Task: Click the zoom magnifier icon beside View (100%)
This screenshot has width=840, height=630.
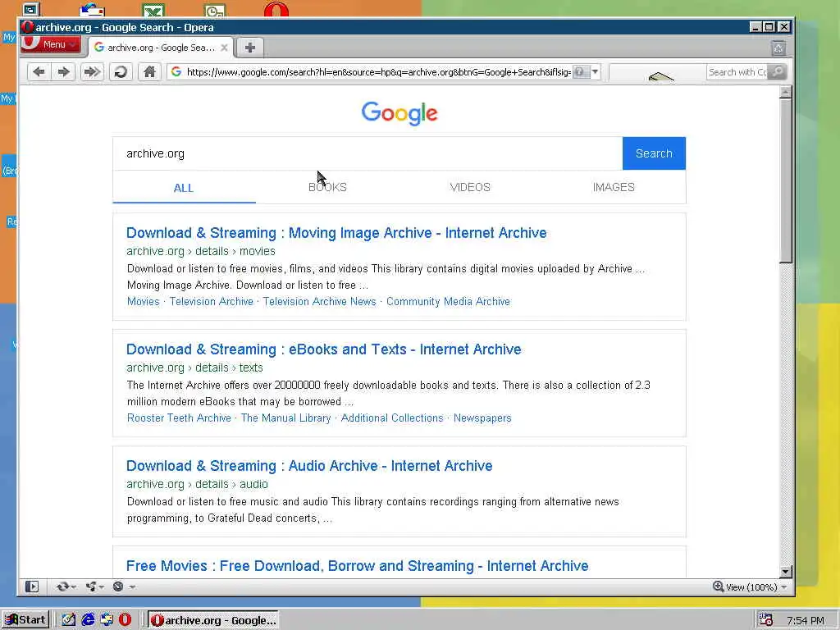Action: (x=719, y=587)
